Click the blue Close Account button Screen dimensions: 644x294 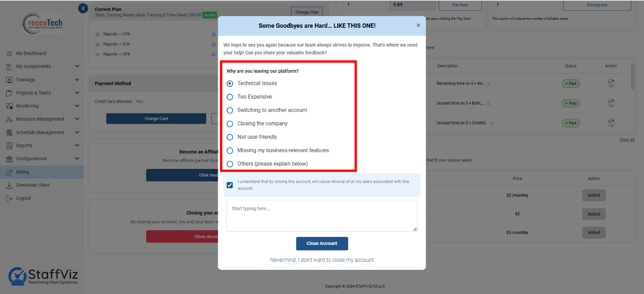pos(322,243)
